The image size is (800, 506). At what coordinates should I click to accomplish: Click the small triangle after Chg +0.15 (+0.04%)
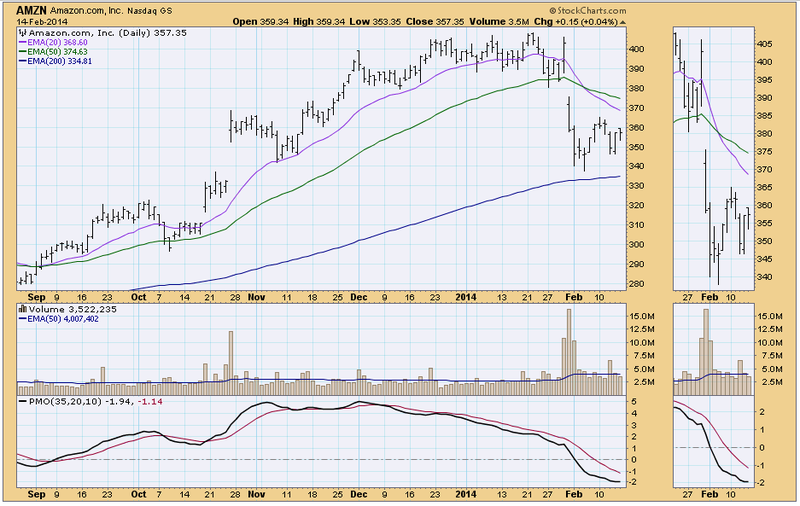(x=622, y=22)
